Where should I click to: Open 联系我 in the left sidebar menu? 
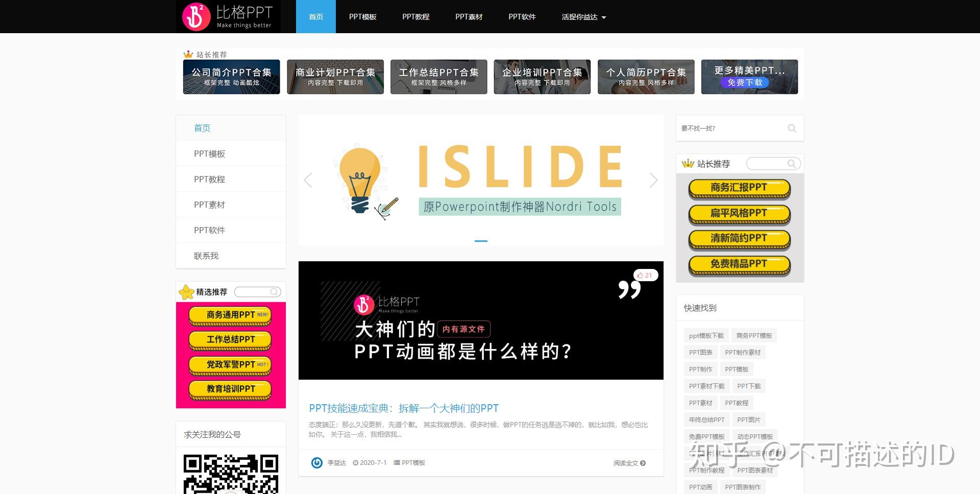coord(231,256)
